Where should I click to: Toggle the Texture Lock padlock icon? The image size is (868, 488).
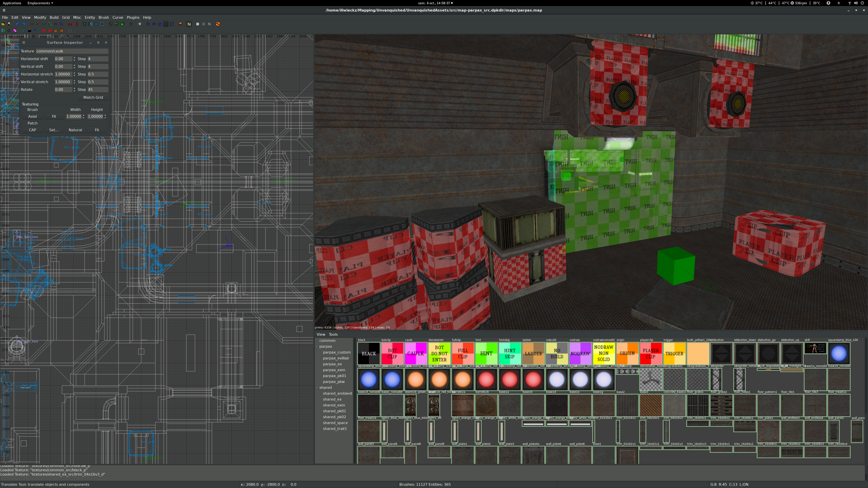[189, 24]
